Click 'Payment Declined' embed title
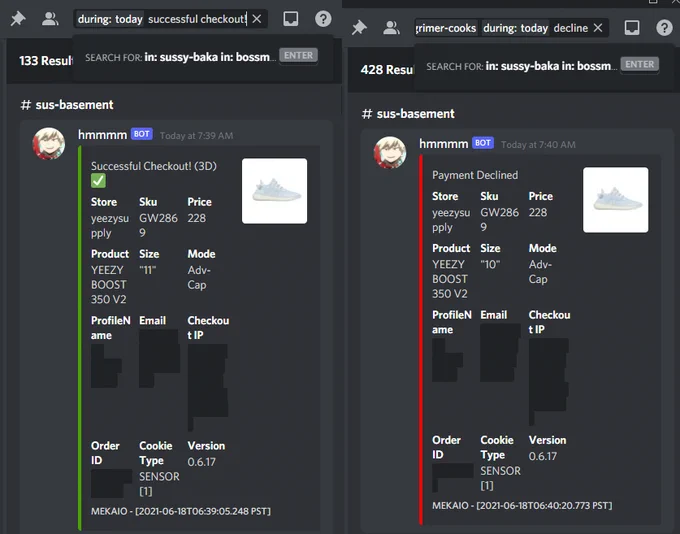The image size is (680, 534). (x=475, y=175)
